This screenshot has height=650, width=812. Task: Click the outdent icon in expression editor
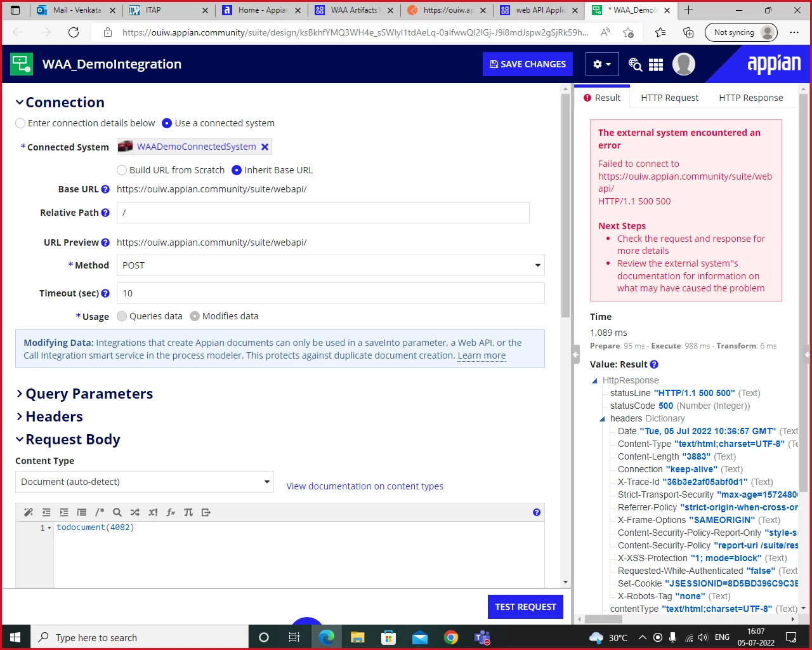pos(46,512)
